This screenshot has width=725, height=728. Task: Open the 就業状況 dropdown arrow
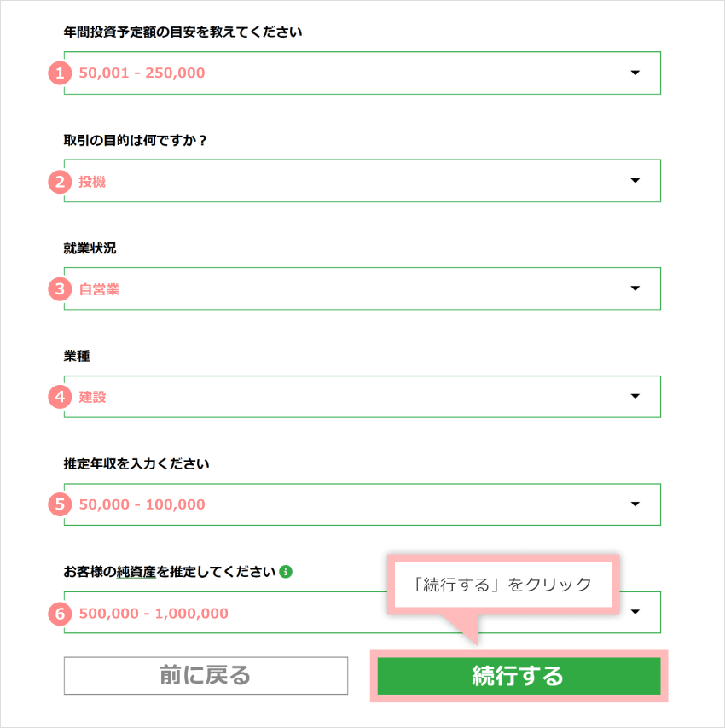coord(635,288)
